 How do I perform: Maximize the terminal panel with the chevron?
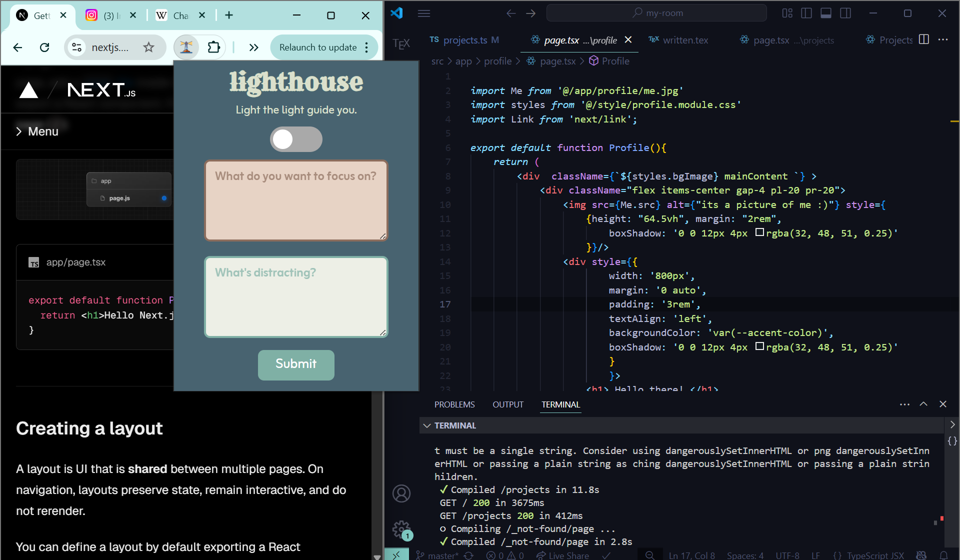pyautogui.click(x=923, y=404)
